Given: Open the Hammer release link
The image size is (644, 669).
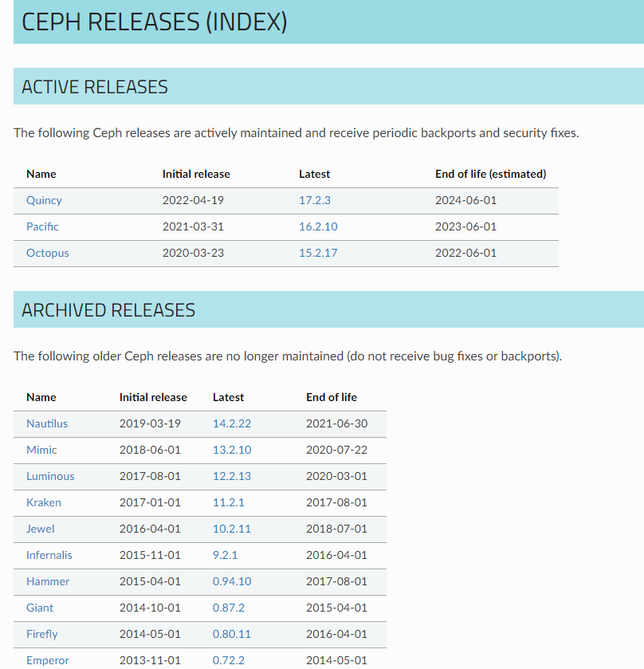Looking at the screenshot, I should 48,581.
